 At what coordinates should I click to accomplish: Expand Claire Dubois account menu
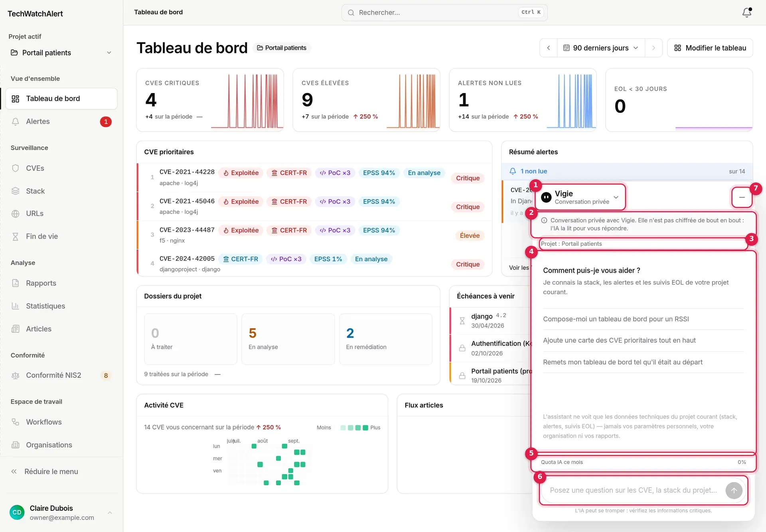point(61,512)
